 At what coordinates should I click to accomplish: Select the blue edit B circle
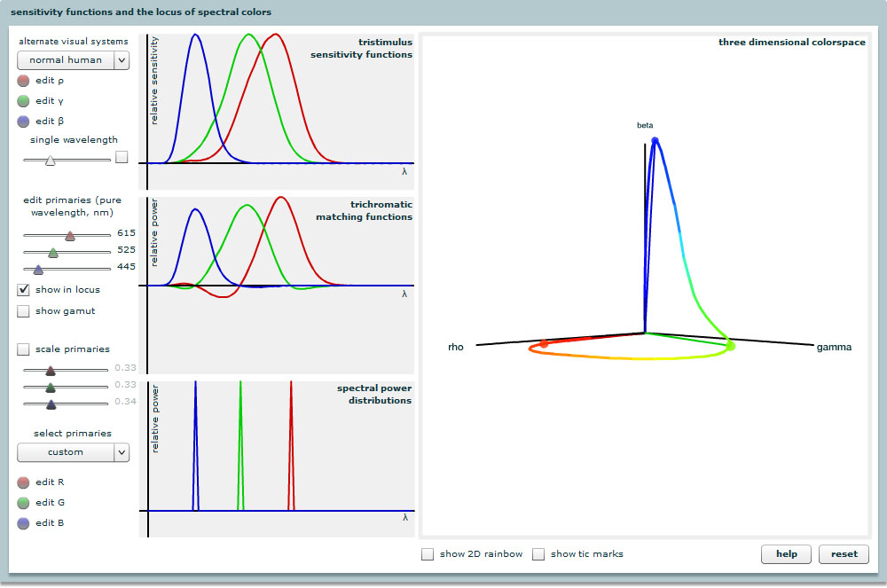24,523
